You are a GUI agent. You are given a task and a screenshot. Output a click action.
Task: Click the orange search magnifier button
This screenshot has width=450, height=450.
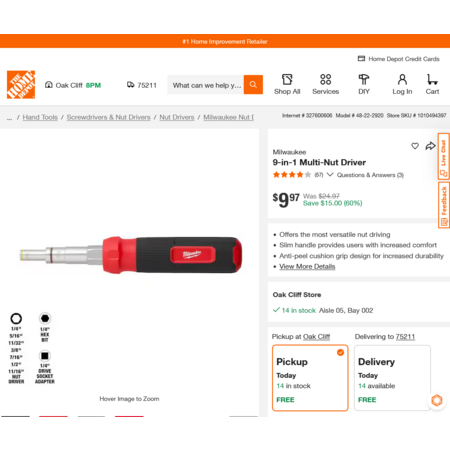click(x=253, y=85)
